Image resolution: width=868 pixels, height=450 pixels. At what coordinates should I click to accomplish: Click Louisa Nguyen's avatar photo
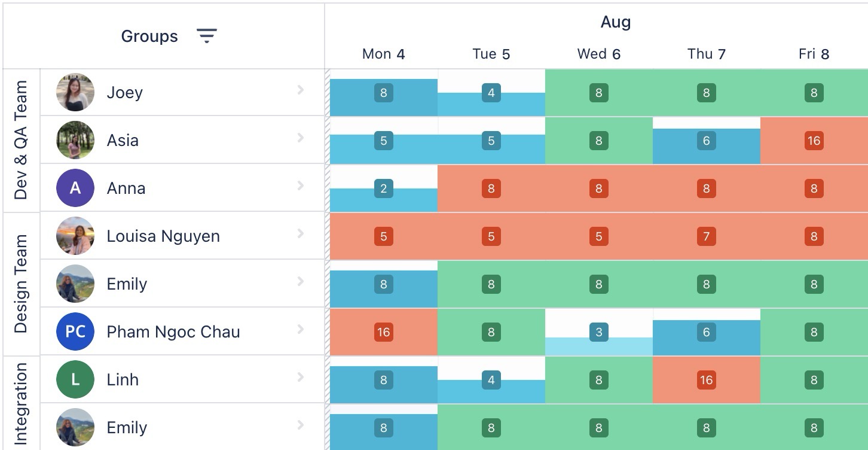[75, 235]
